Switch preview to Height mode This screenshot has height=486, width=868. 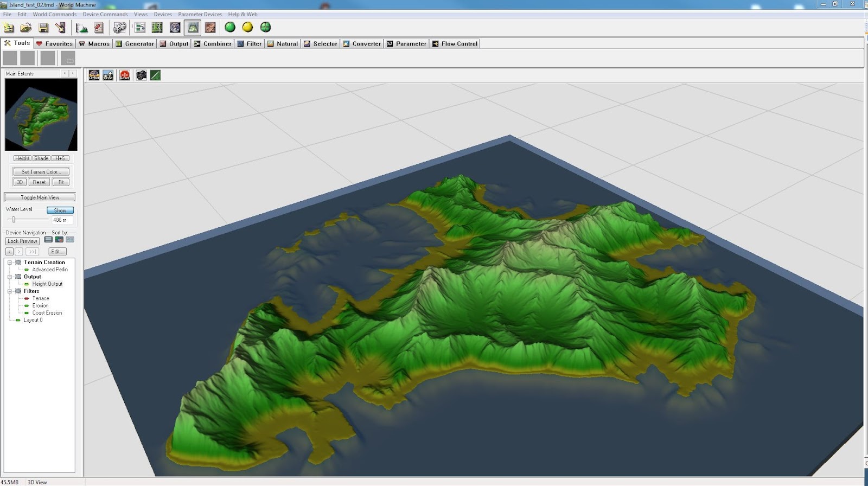point(22,158)
